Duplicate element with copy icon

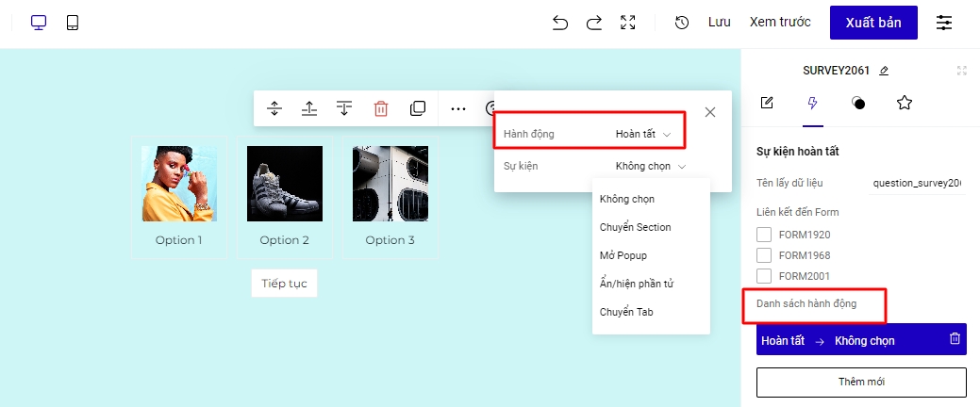[417, 108]
